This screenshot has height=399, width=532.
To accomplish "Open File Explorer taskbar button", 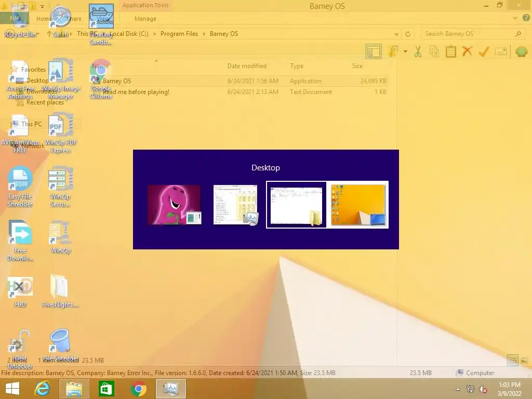I will coord(74,389).
